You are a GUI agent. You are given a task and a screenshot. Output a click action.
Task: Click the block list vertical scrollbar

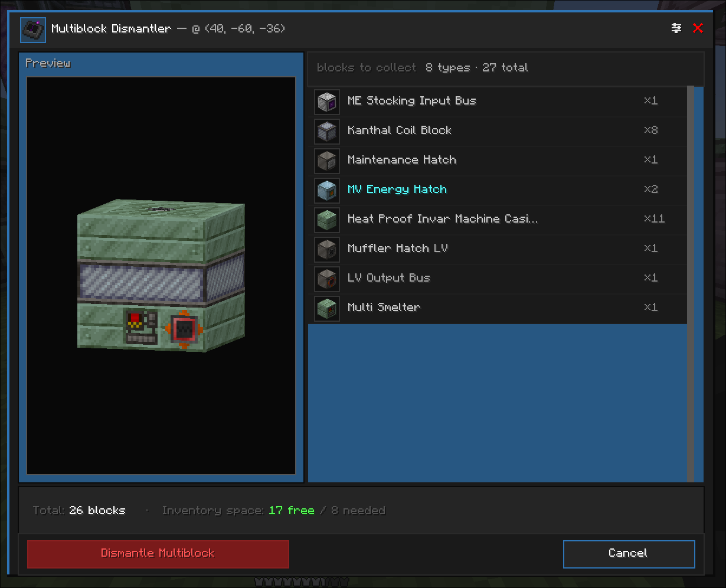point(691,283)
